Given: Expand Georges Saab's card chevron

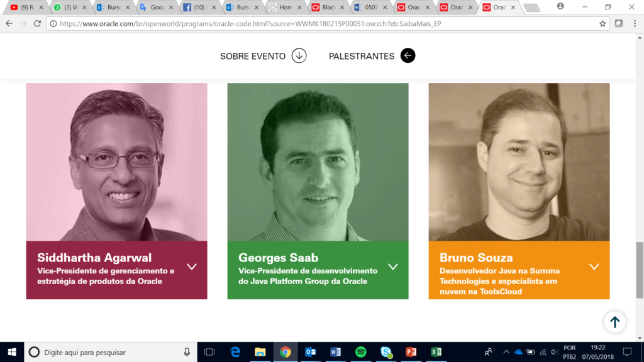Looking at the screenshot, I should pos(393,266).
